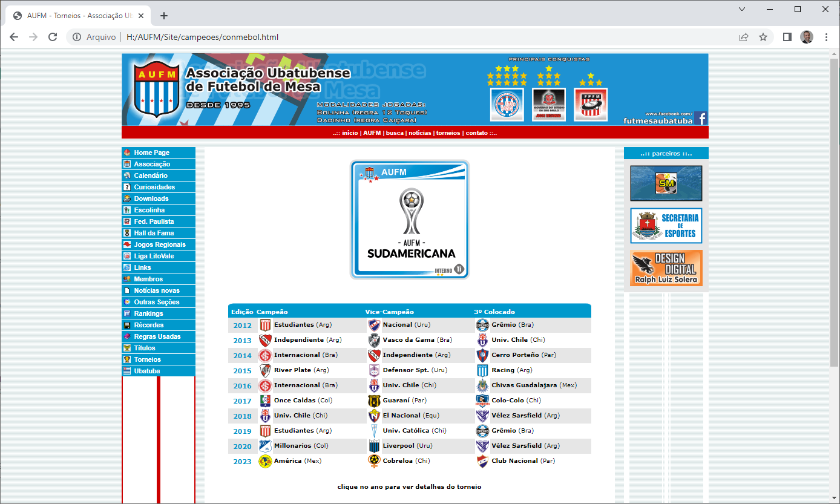Click the Racing crest in the 2015 row
Screen dimensions: 840x504
pos(482,370)
